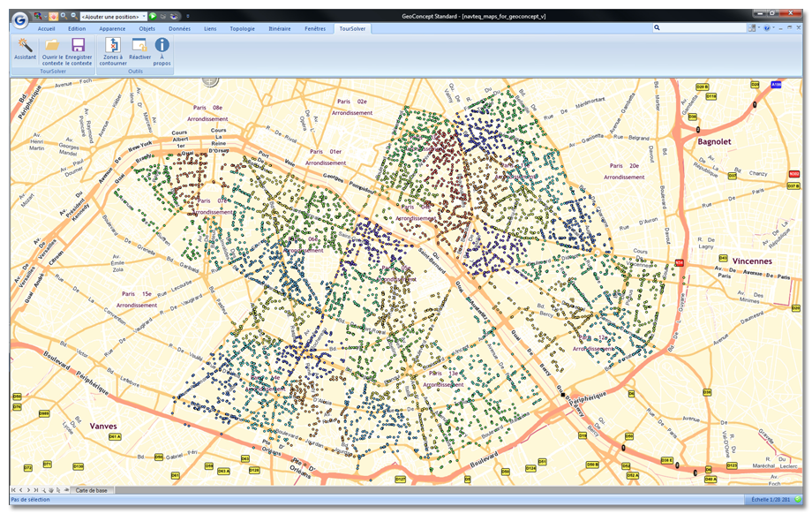Go to first map tab navigation arrow
The height and width of the screenshot is (514, 812).
(x=14, y=489)
